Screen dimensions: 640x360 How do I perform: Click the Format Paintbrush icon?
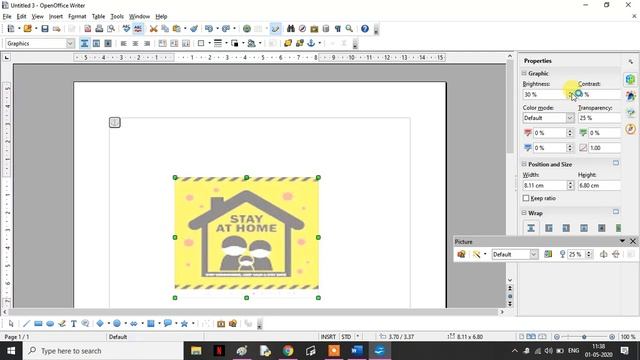194,29
